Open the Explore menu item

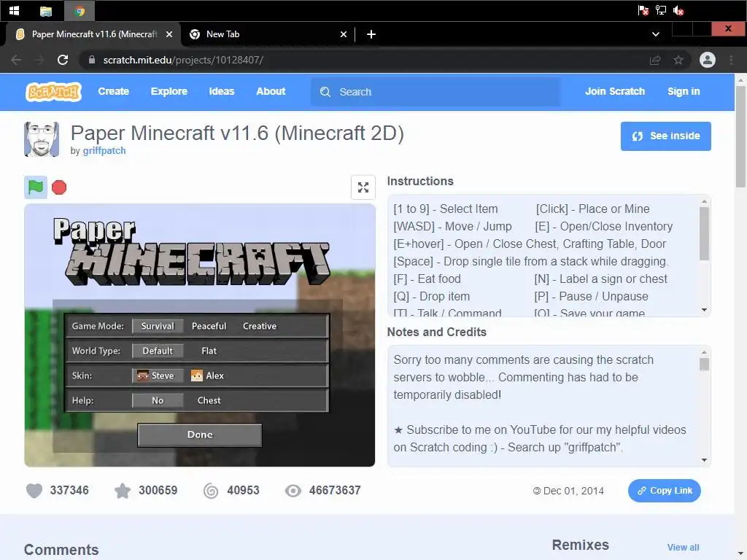(x=169, y=91)
